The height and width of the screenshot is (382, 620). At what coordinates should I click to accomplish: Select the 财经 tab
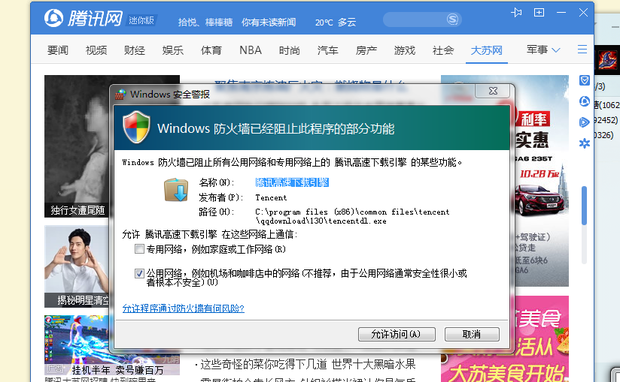pos(134,50)
